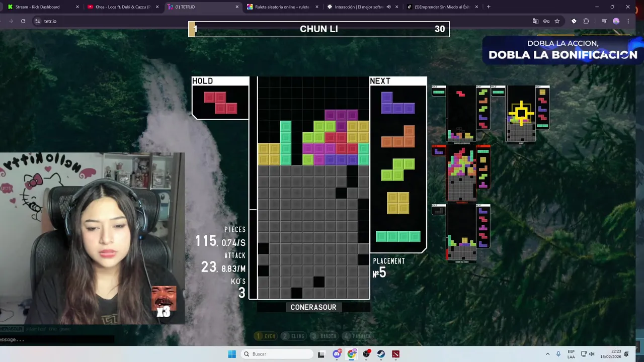Open the ESP LAA language switcher
644x362 pixels.
pyautogui.click(x=571, y=354)
